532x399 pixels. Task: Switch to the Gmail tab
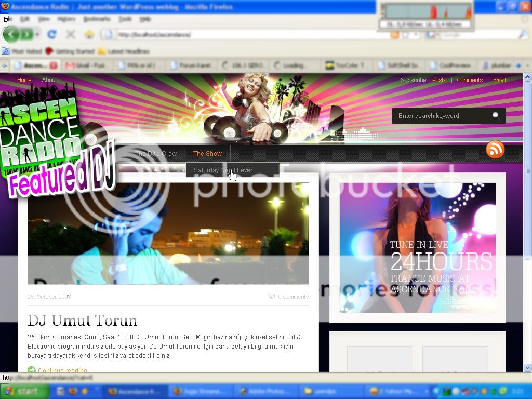click(x=87, y=65)
